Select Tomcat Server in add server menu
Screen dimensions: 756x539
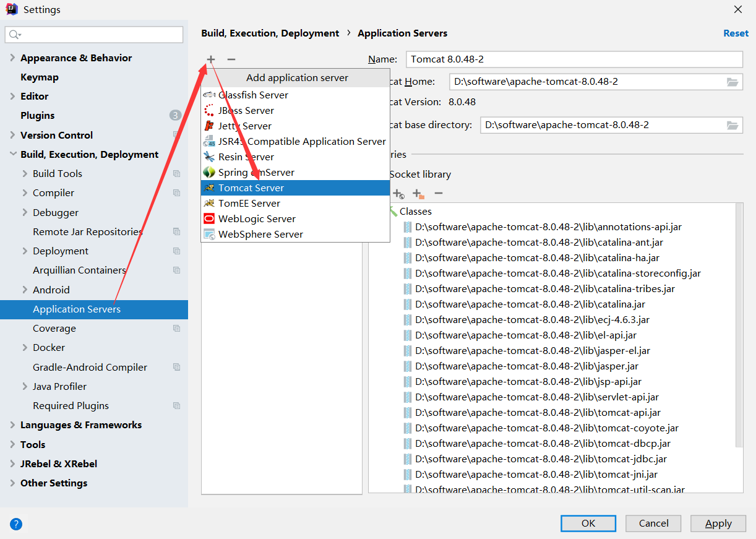click(x=296, y=188)
